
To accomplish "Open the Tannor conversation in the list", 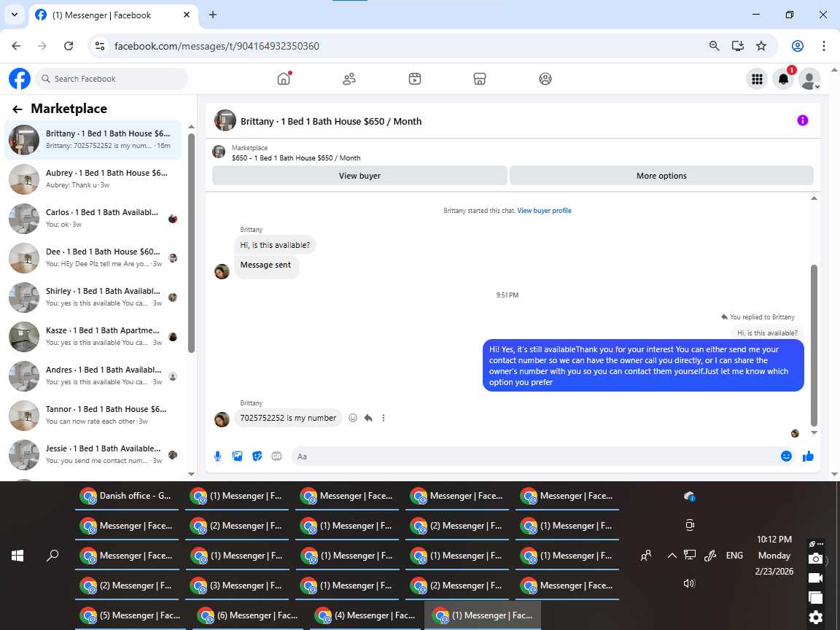I will tap(93, 415).
